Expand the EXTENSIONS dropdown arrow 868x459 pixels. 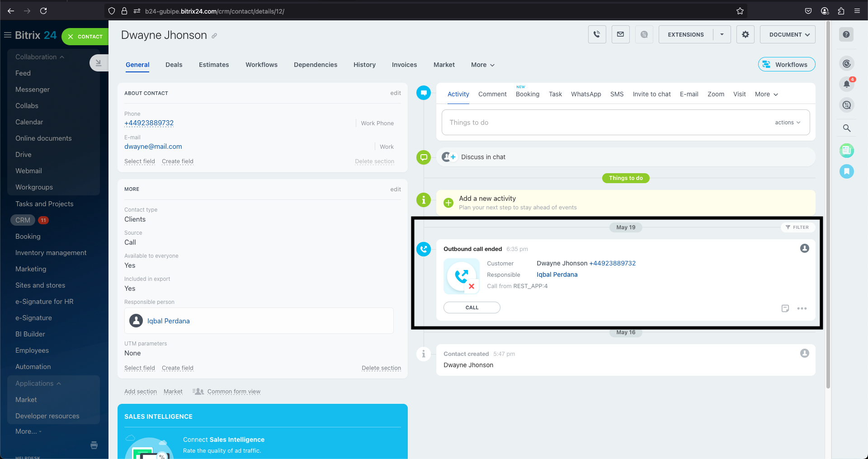tap(722, 34)
